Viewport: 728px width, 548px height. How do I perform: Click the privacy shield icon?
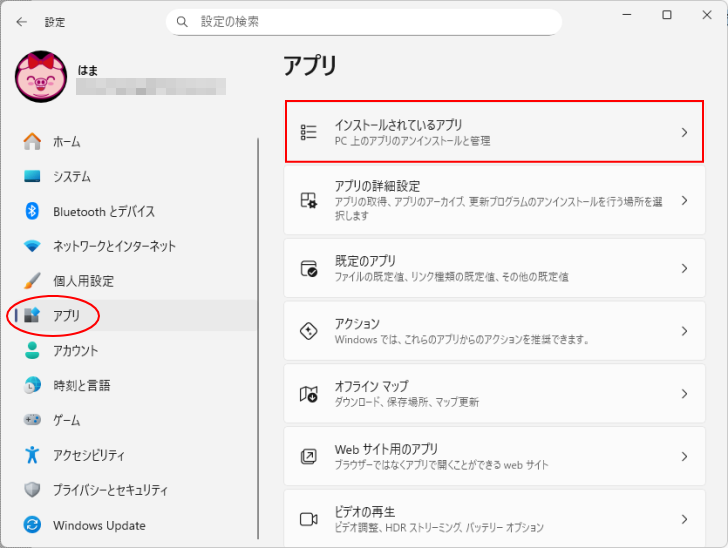pos(32,489)
